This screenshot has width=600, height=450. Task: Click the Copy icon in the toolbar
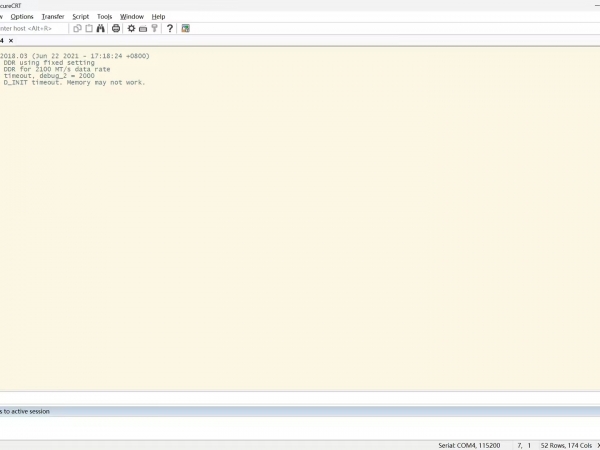78,28
